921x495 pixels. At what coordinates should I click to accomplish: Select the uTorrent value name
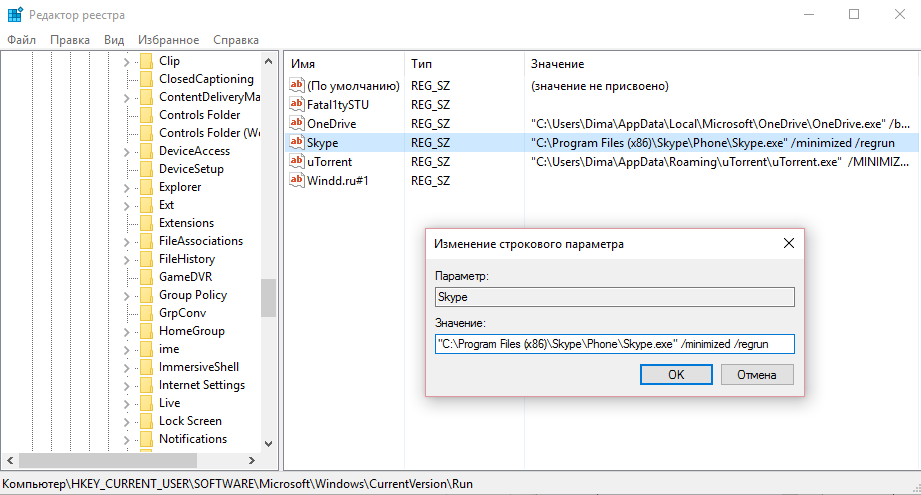[329, 161]
